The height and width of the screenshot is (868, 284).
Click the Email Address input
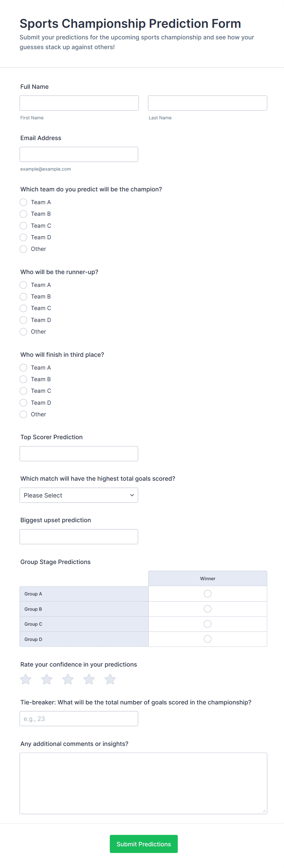(x=78, y=154)
